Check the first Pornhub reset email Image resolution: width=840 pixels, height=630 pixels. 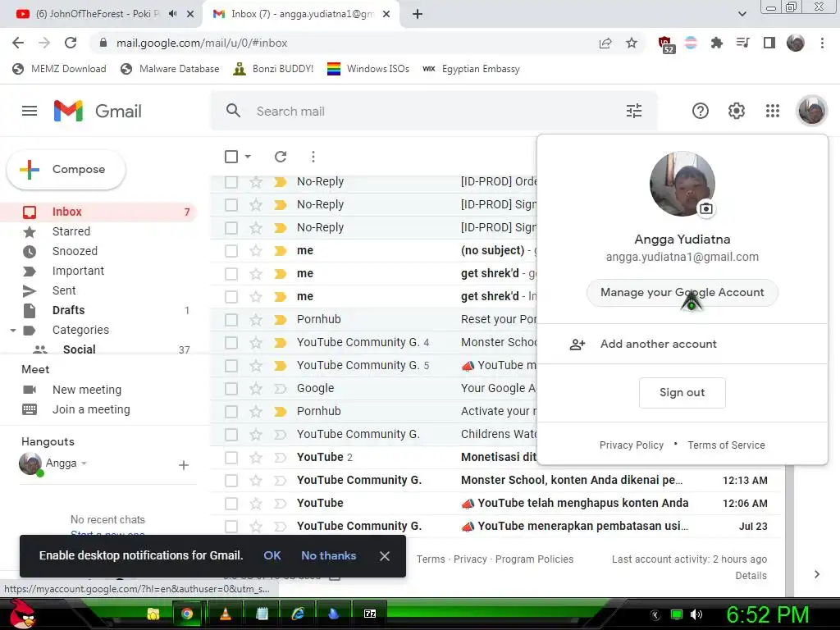click(x=231, y=320)
